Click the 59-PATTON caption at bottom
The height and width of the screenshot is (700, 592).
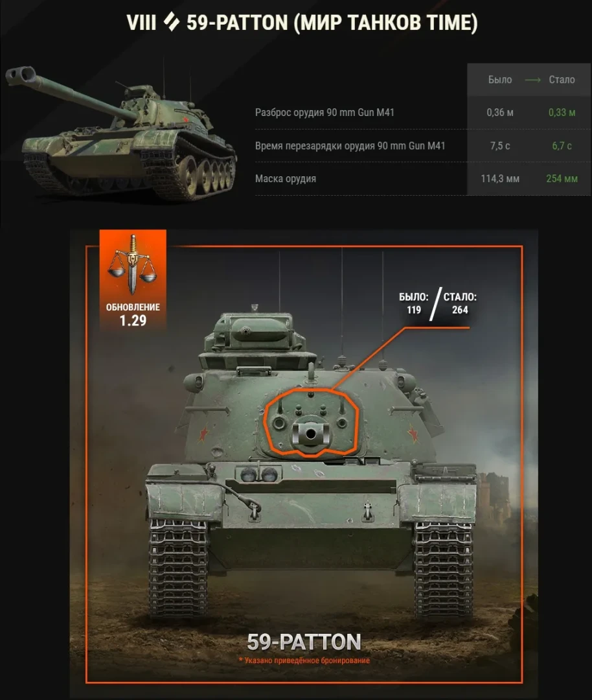304,642
